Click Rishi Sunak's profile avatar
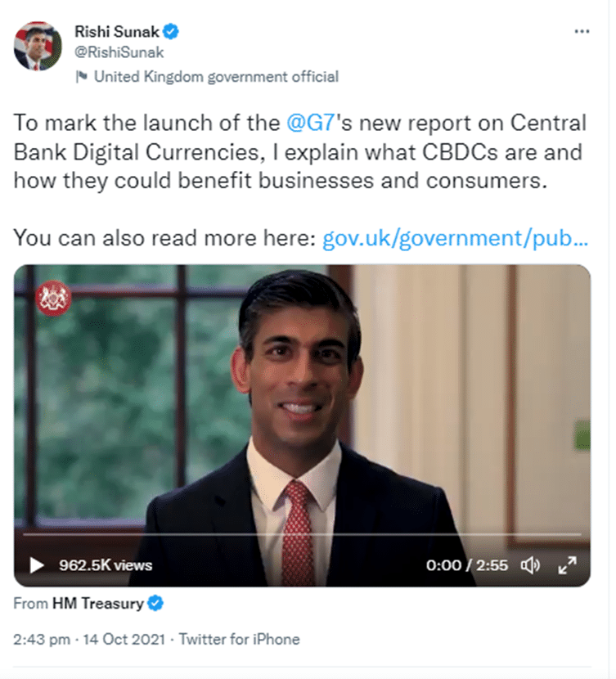 [x=38, y=46]
